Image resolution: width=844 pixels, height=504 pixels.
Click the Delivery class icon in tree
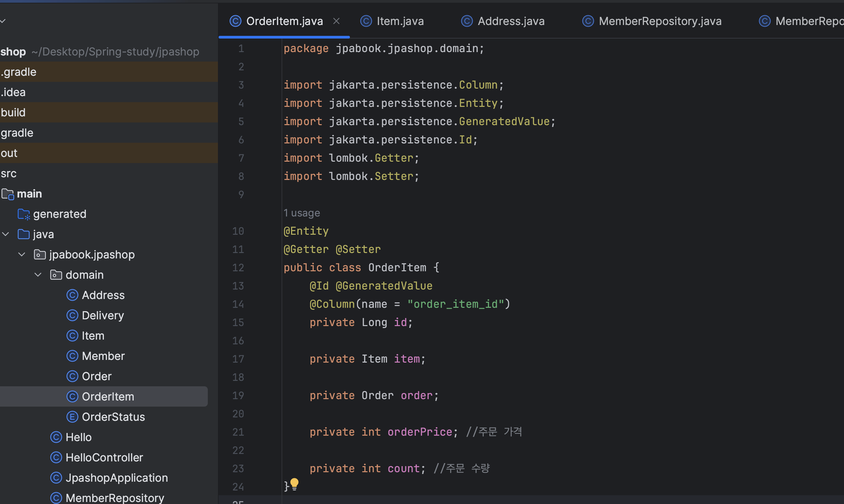coord(72,315)
